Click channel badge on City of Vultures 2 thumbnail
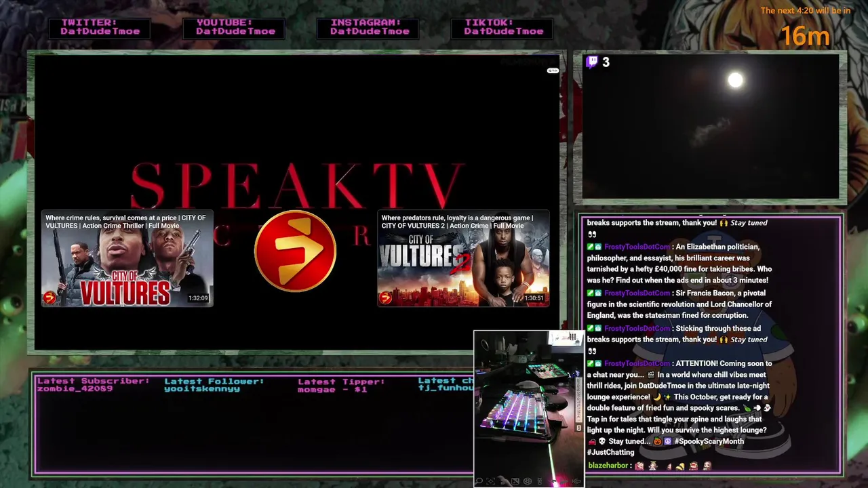The width and height of the screenshot is (868, 488). (x=385, y=298)
